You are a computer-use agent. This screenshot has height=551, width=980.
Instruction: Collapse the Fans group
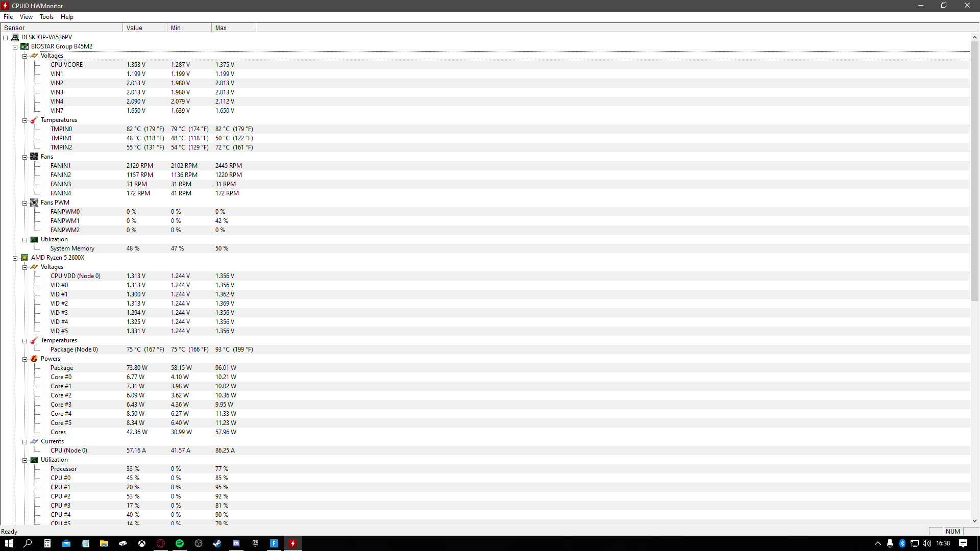coord(24,157)
